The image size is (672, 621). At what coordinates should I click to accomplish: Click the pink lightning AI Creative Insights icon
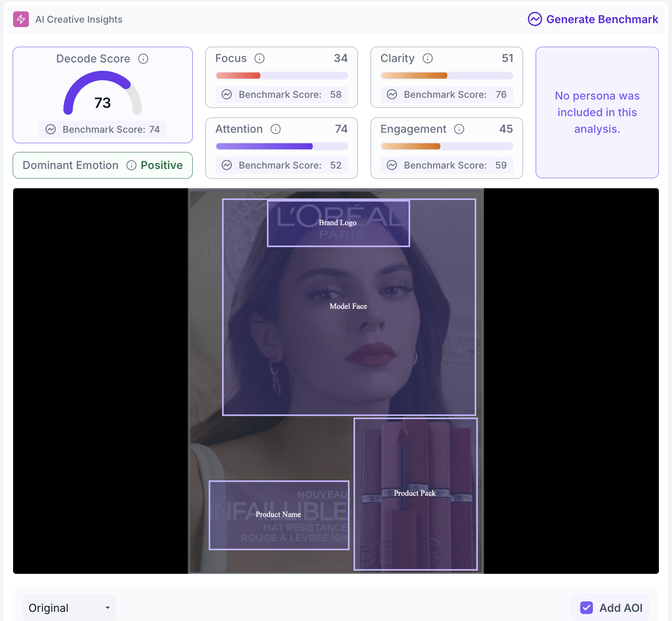pyautogui.click(x=21, y=19)
